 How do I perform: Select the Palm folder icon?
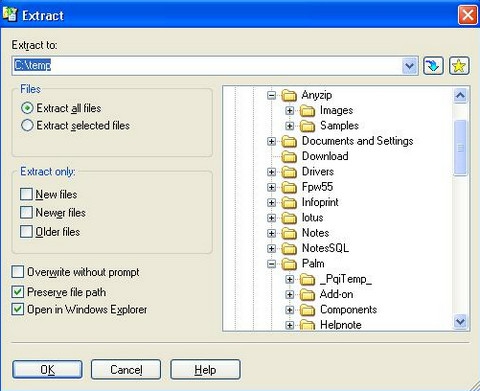point(289,264)
